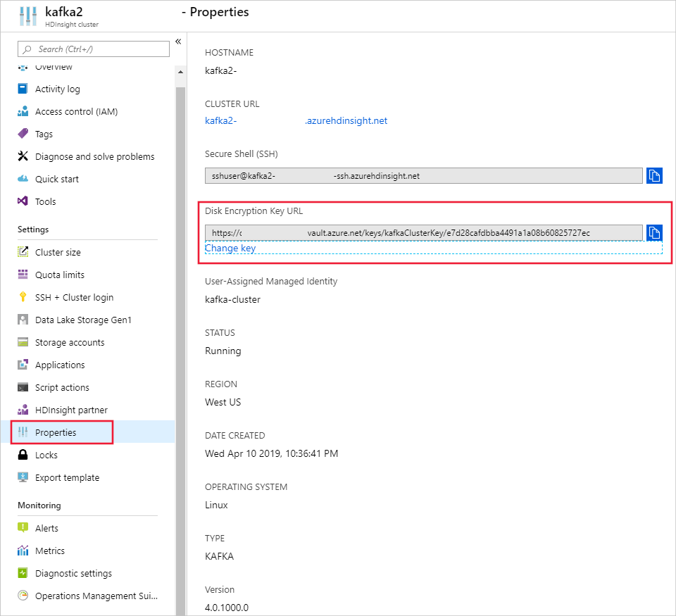Click the Locks padlock icon

(23, 455)
